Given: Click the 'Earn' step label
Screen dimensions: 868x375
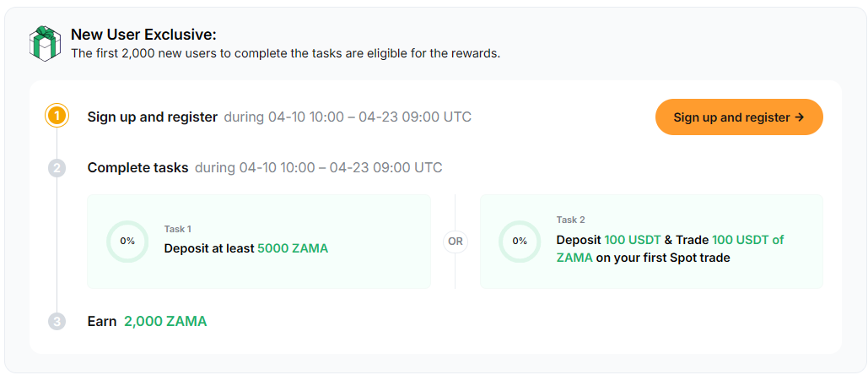Looking at the screenshot, I should click(x=102, y=321).
